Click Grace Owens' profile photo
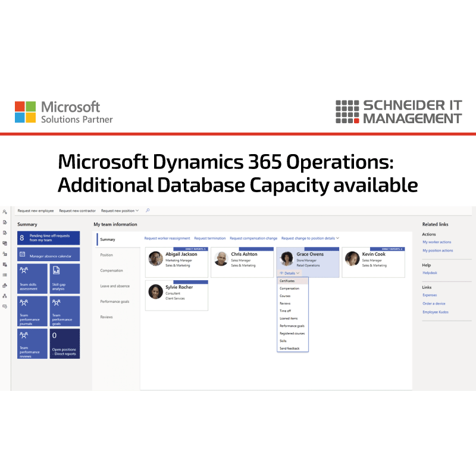This screenshot has height=476, width=476. tap(287, 259)
